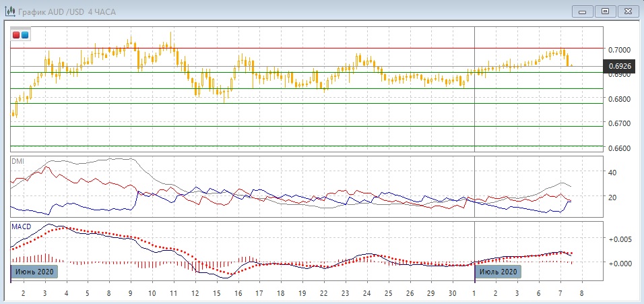The width and height of the screenshot is (644, 304).
Task: Select the MACD indicator label
Action: pyautogui.click(x=20, y=226)
